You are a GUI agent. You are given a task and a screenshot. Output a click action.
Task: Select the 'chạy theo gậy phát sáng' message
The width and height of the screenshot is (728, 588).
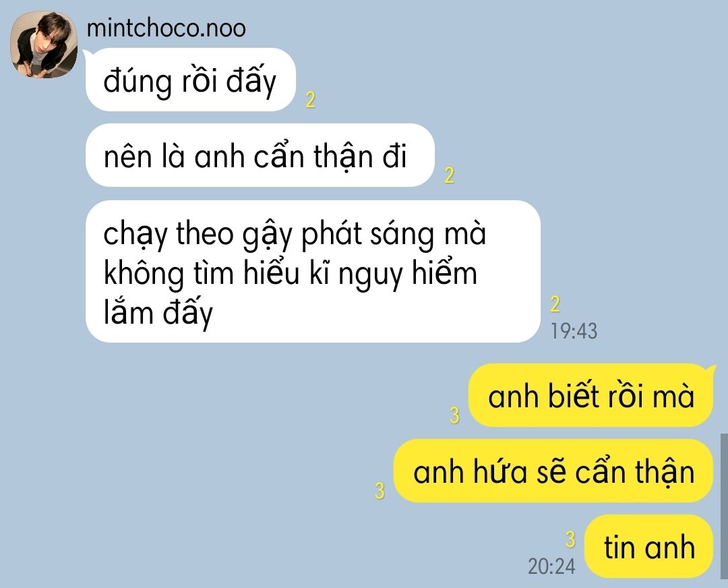[x=313, y=272]
